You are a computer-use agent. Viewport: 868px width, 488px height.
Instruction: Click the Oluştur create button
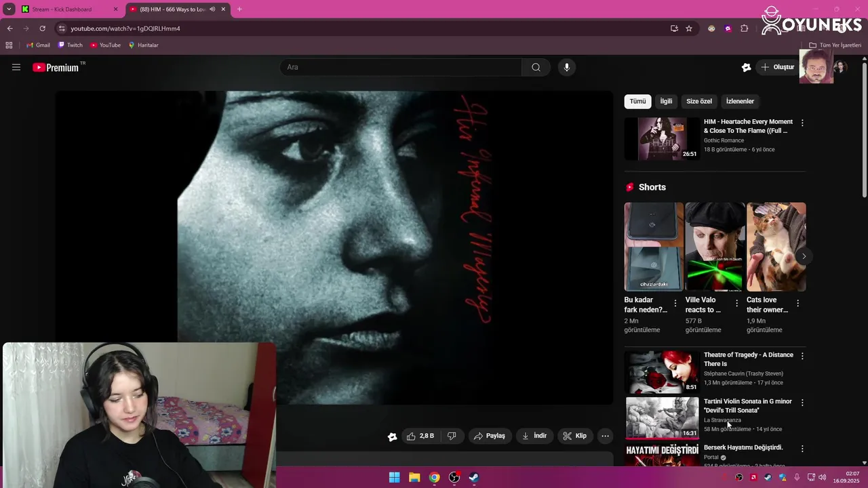778,67
